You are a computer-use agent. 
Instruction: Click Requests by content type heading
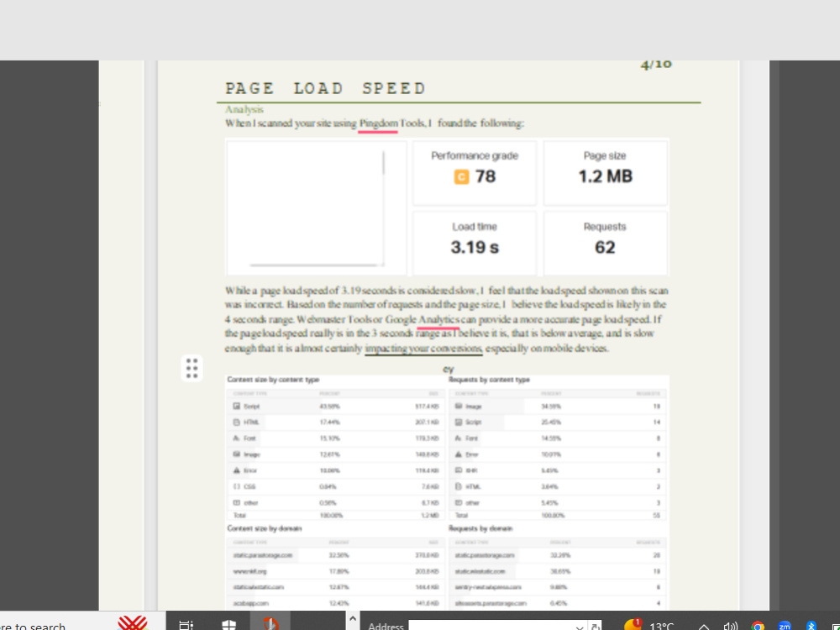[x=489, y=380]
